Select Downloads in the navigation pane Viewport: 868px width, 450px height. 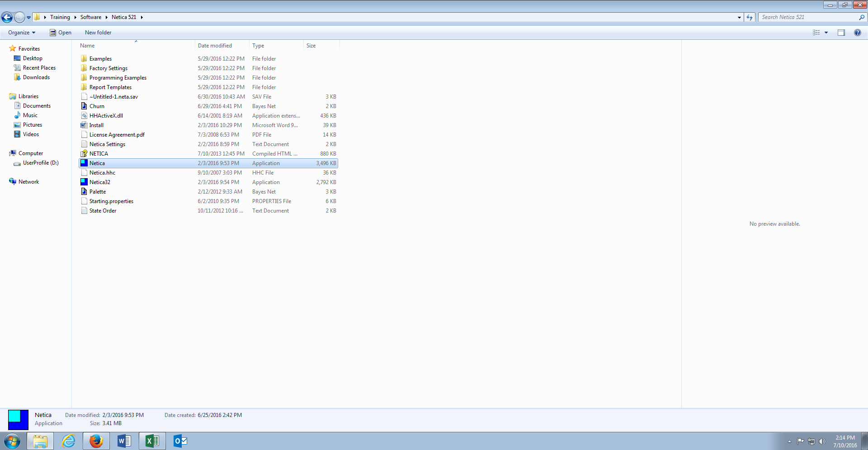(36, 77)
